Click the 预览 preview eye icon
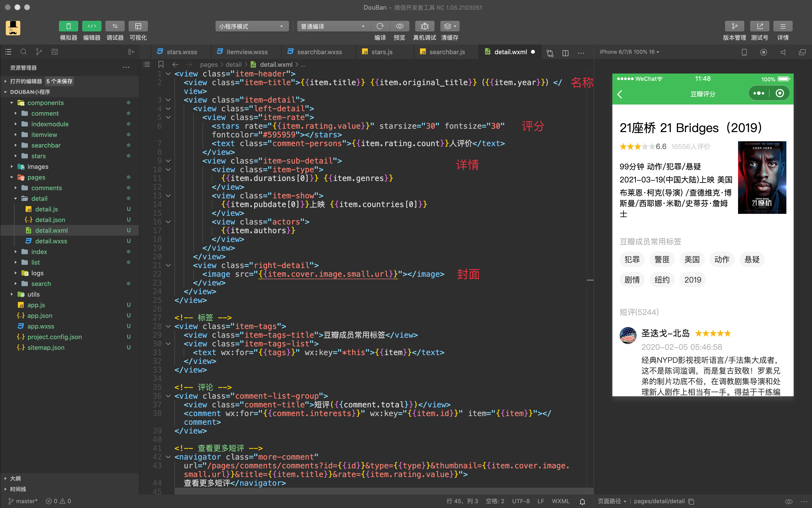 tap(399, 26)
